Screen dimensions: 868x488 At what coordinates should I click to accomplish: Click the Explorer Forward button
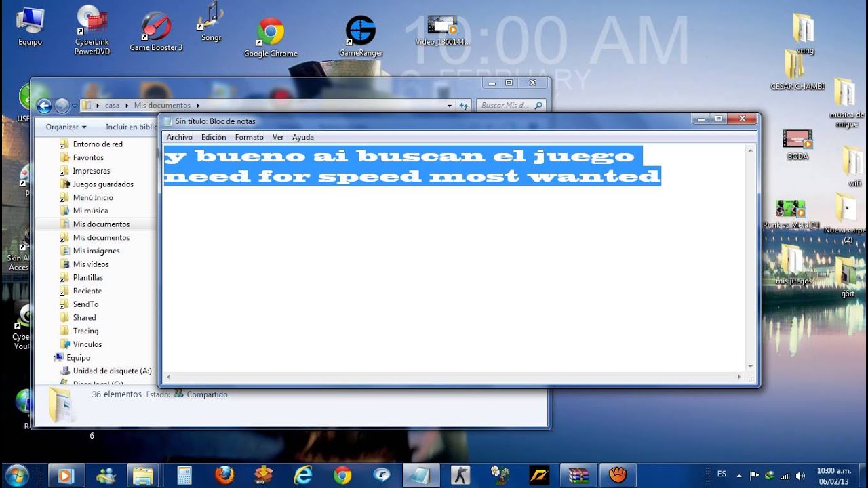pos(62,106)
